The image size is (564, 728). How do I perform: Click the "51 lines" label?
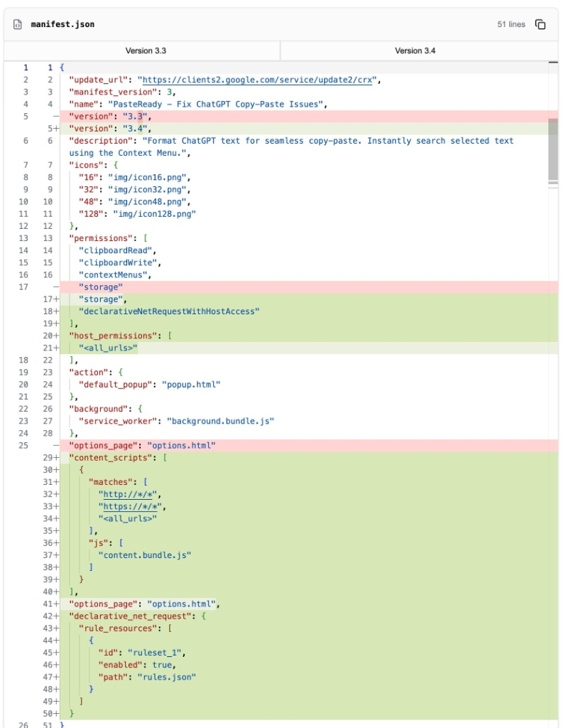coord(512,23)
